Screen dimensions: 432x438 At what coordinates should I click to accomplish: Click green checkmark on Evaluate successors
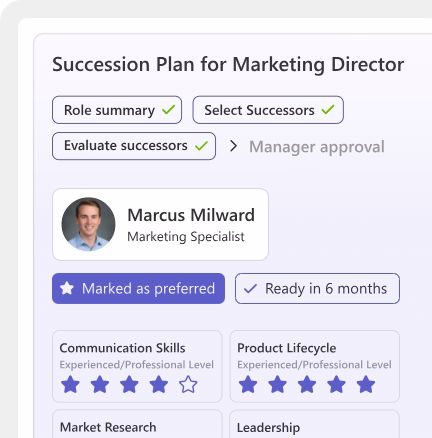pos(201,146)
